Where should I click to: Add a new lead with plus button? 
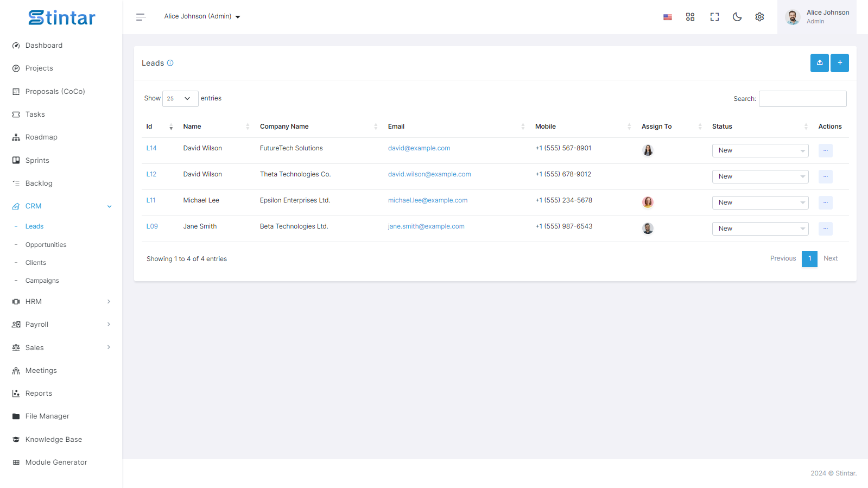click(x=840, y=63)
